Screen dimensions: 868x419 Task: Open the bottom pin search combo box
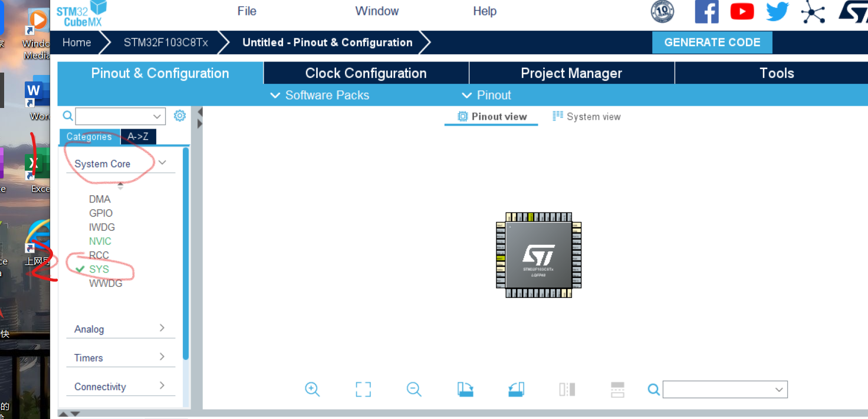click(x=725, y=389)
